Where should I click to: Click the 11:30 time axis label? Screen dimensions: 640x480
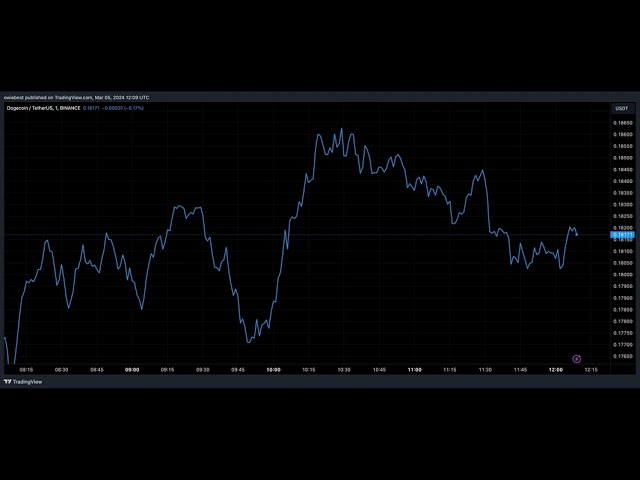tap(484, 370)
